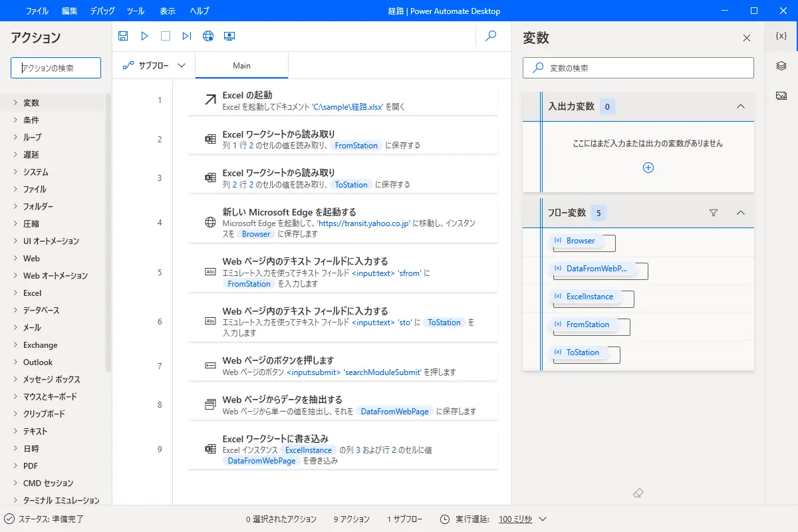Open the UI elements layers icon
The image size is (798, 532).
[x=781, y=66]
